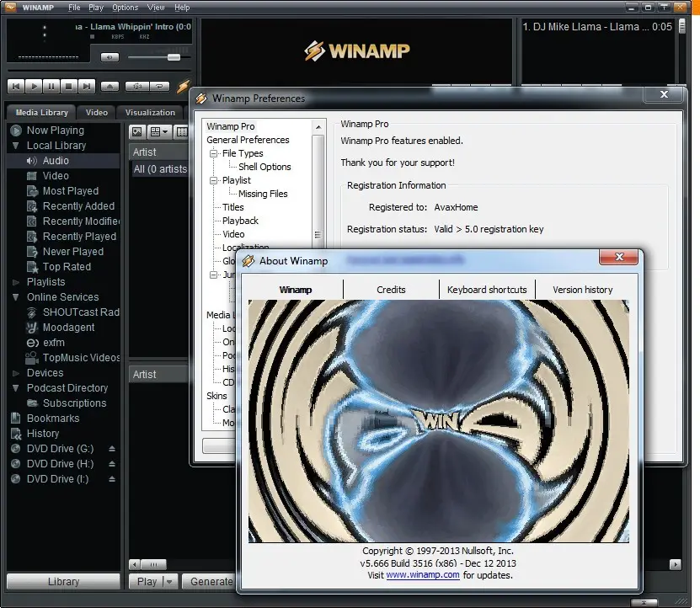Screen dimensions: 700x608
Task: Visit the www.winamp.com link
Action: (423, 575)
